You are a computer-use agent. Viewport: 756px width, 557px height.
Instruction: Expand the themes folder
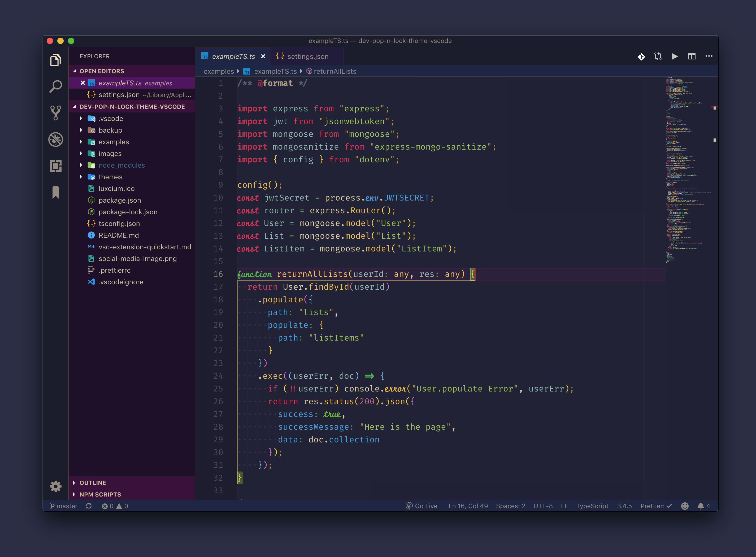pyautogui.click(x=110, y=177)
